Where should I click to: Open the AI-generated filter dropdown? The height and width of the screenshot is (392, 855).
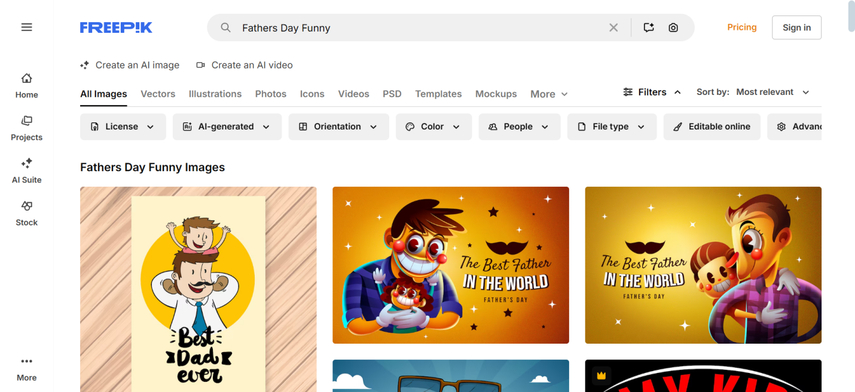pyautogui.click(x=227, y=126)
